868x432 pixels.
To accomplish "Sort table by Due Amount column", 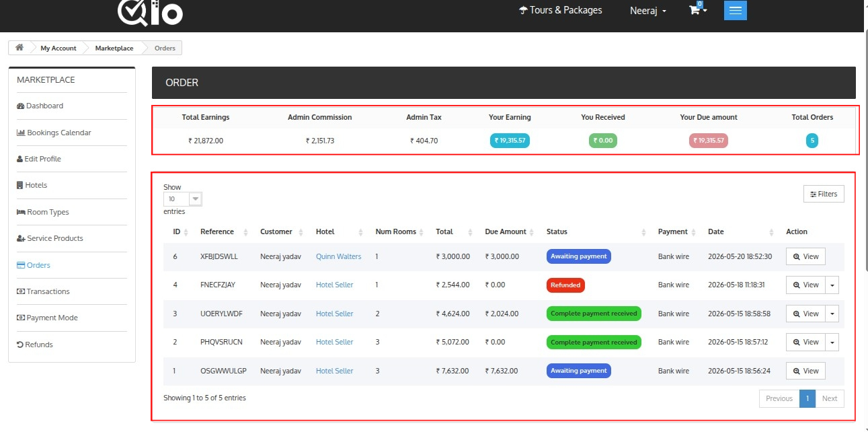I will 510,231.
